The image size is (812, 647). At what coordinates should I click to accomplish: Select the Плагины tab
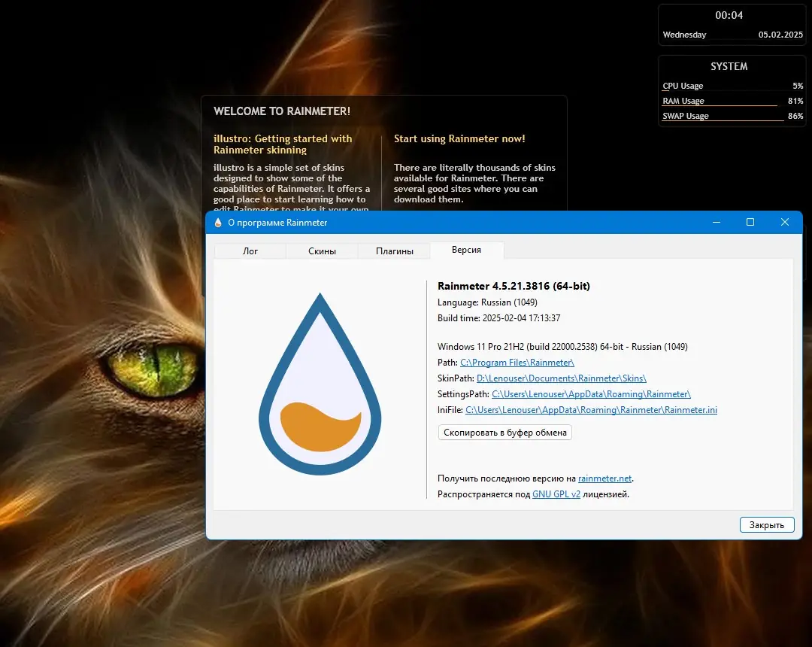click(394, 251)
